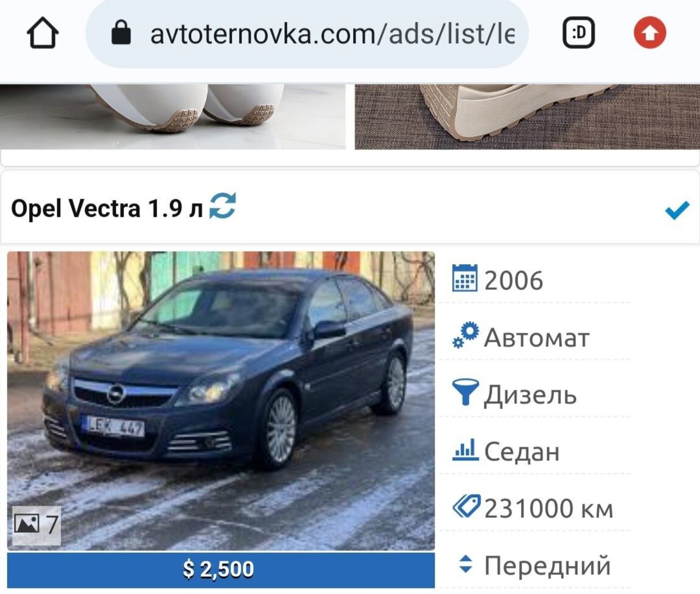Click the tag icon beside 231000 км
The height and width of the screenshot is (594, 700).
(466, 506)
